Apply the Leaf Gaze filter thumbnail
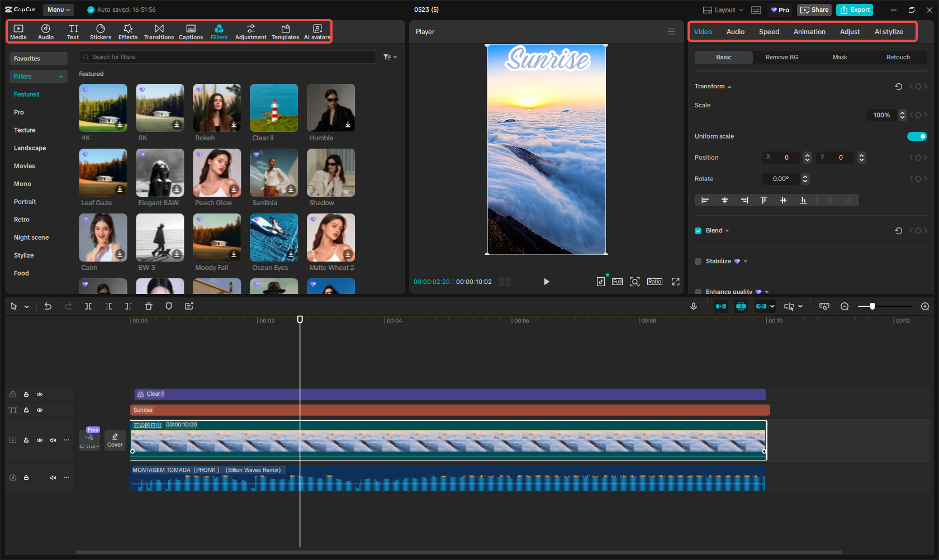This screenshot has height=560, width=939. 103,173
